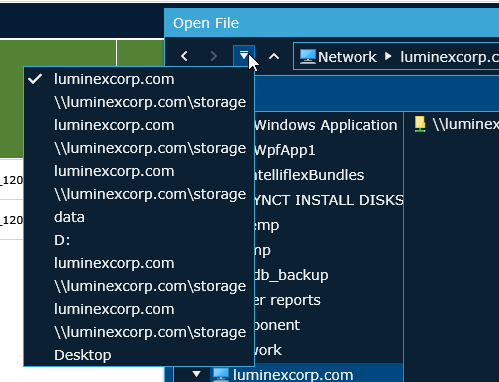Click the back navigation arrow
The height and width of the screenshot is (382, 499).
(x=184, y=56)
